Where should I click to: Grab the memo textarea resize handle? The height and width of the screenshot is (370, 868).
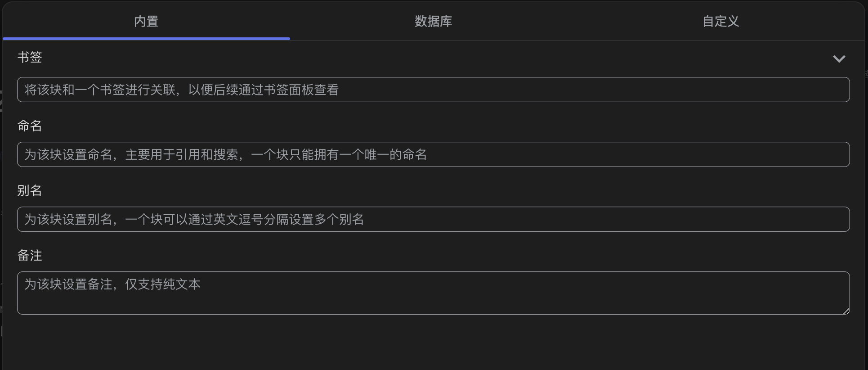846,311
